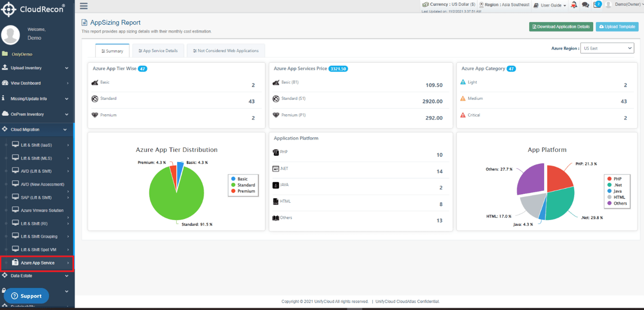Toggle Others legend entry in App Platform chart
644x310 pixels.
click(617, 203)
